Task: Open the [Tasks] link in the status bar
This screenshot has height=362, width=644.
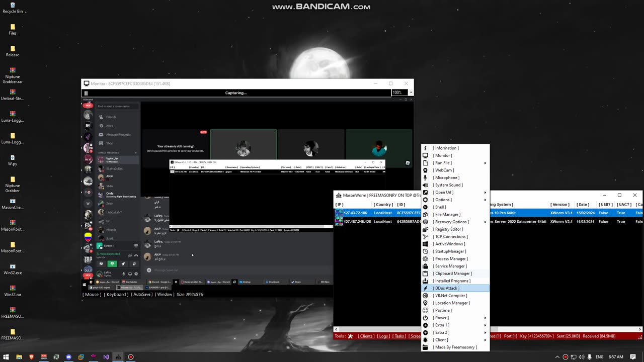Action: click(x=399, y=336)
